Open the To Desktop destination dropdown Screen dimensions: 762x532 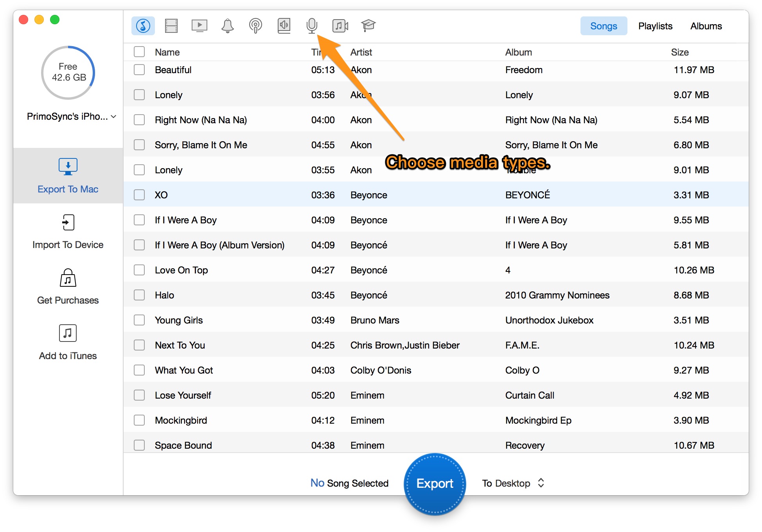point(513,483)
